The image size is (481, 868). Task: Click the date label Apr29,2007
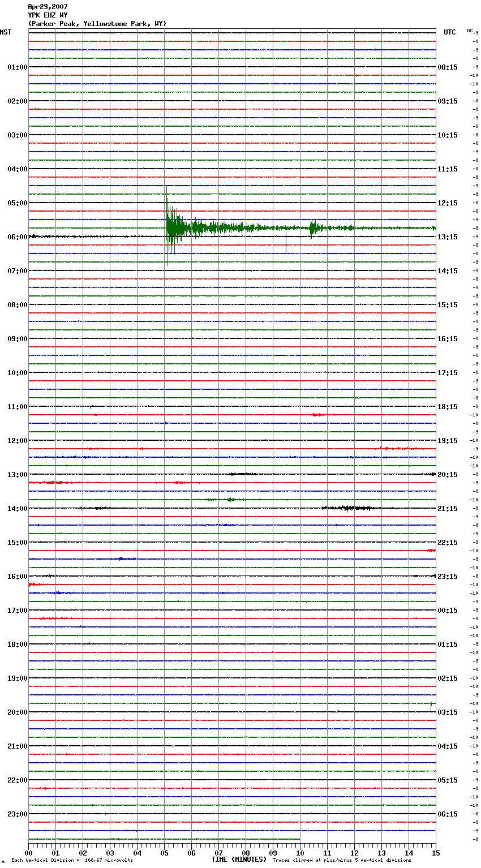(x=48, y=7)
